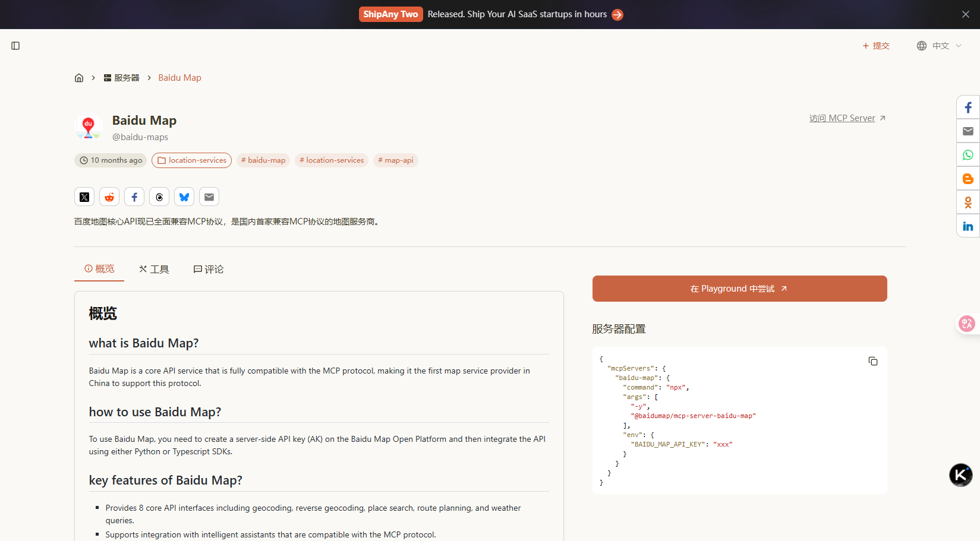
Task: Click the Baidu Map logo image
Action: pyautogui.click(x=89, y=128)
